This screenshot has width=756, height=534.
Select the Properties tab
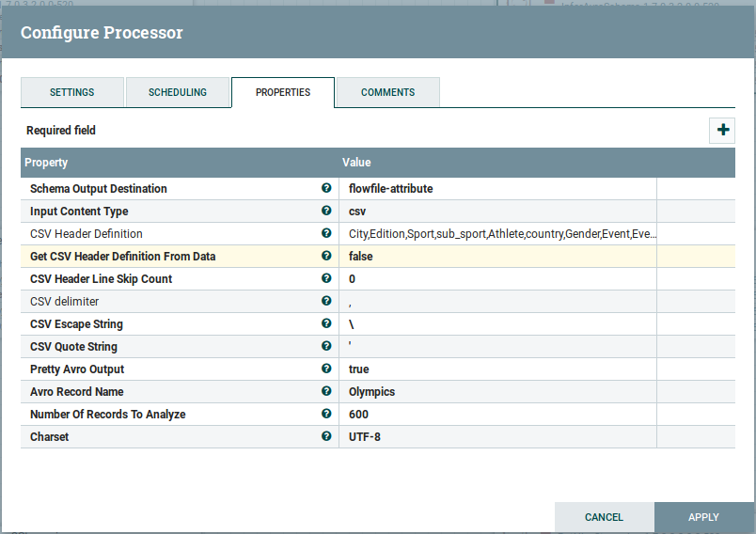pyautogui.click(x=283, y=92)
